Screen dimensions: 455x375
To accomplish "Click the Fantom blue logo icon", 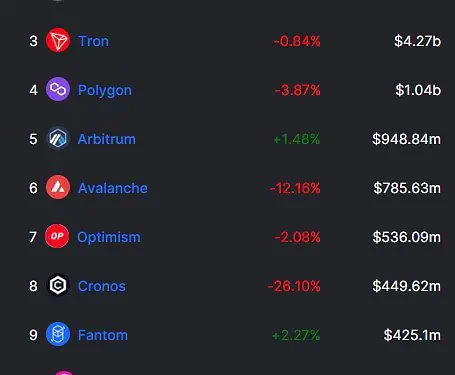I will point(58,334).
